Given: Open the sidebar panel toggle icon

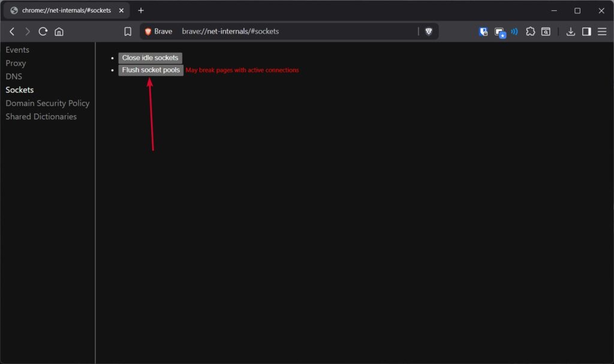Looking at the screenshot, I should 586,31.
